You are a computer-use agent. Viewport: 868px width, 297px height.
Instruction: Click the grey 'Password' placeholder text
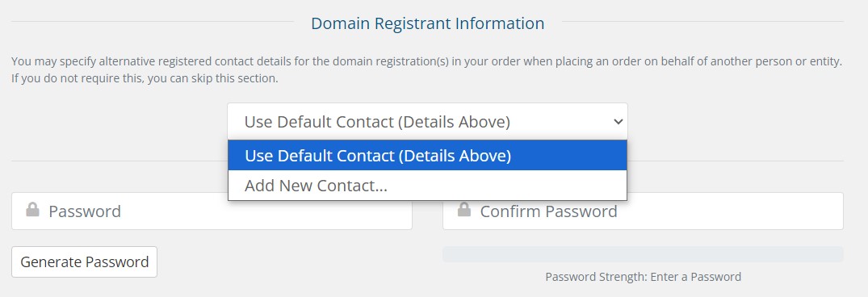pyautogui.click(x=85, y=211)
